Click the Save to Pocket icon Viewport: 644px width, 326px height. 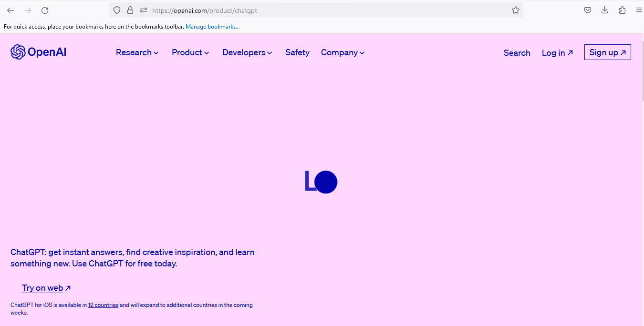[x=588, y=10]
